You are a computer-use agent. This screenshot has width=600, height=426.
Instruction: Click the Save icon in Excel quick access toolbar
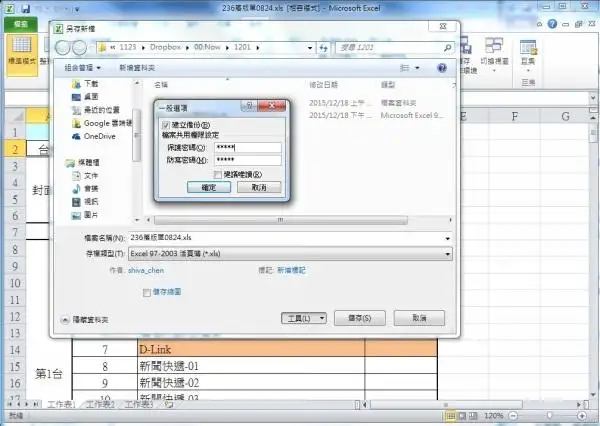tap(26, 8)
